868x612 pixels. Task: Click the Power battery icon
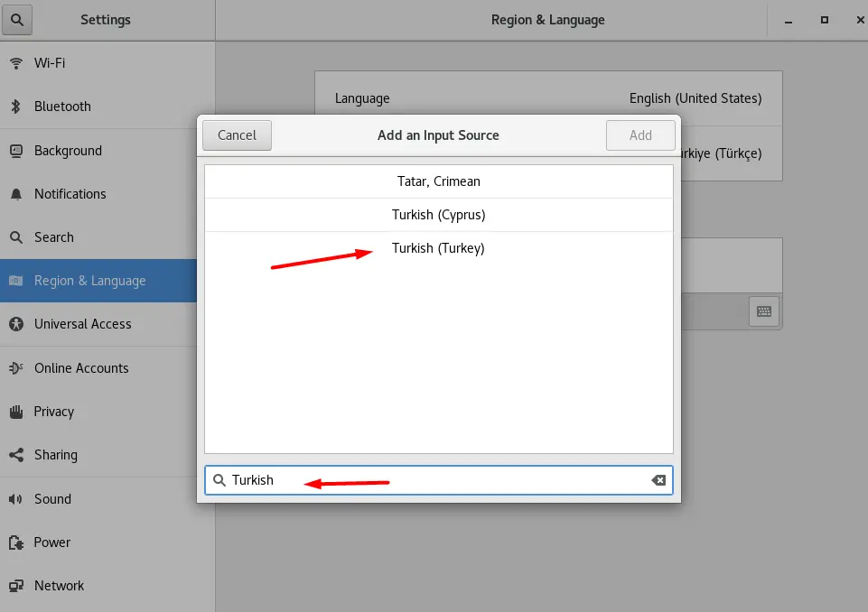15,542
